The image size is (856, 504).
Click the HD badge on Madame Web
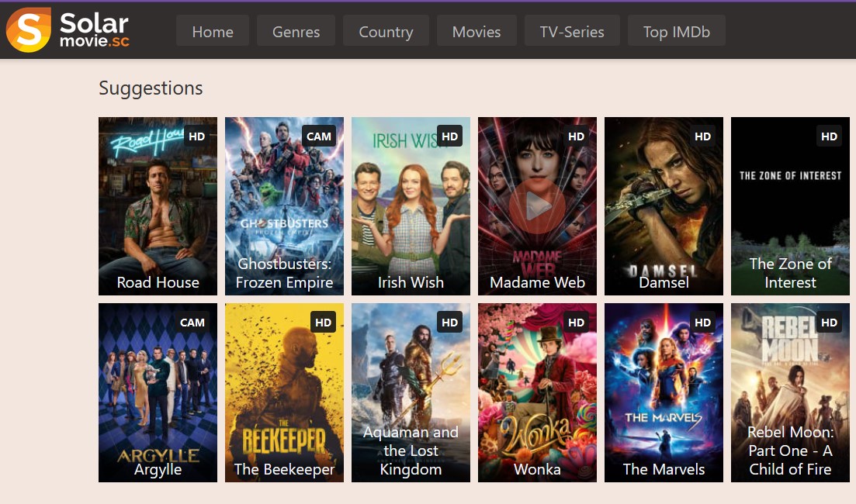pos(576,136)
